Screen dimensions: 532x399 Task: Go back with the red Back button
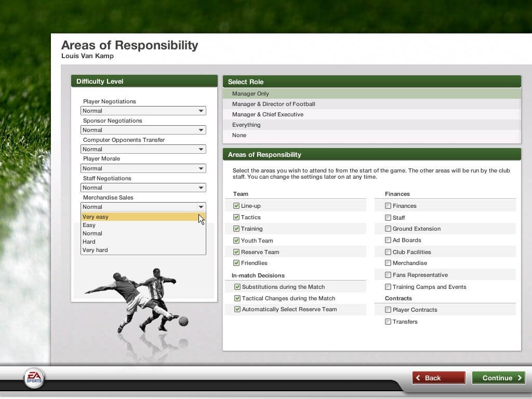(x=438, y=378)
